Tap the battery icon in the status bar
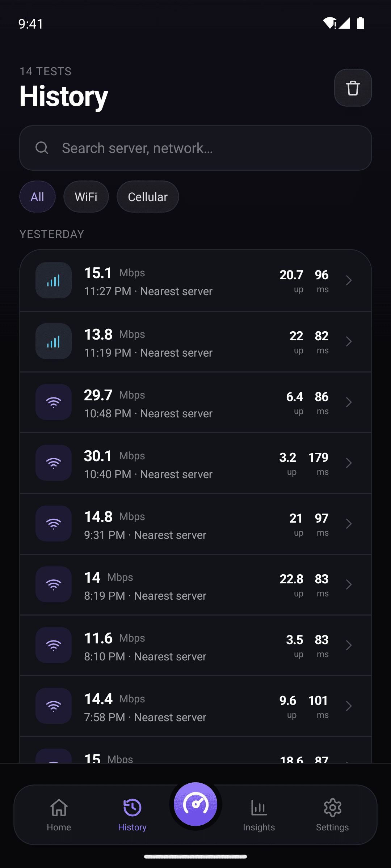Image resolution: width=391 pixels, height=868 pixels. coord(361,23)
